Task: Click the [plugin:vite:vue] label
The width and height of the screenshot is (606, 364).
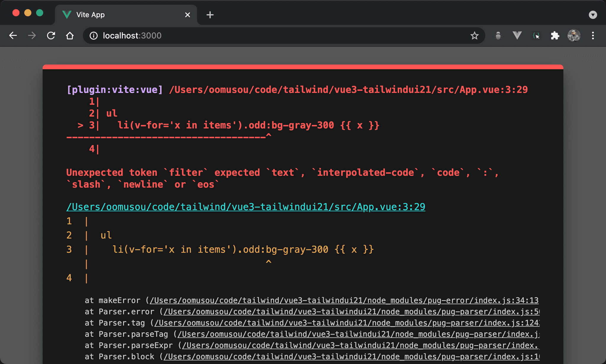Action: pos(115,90)
